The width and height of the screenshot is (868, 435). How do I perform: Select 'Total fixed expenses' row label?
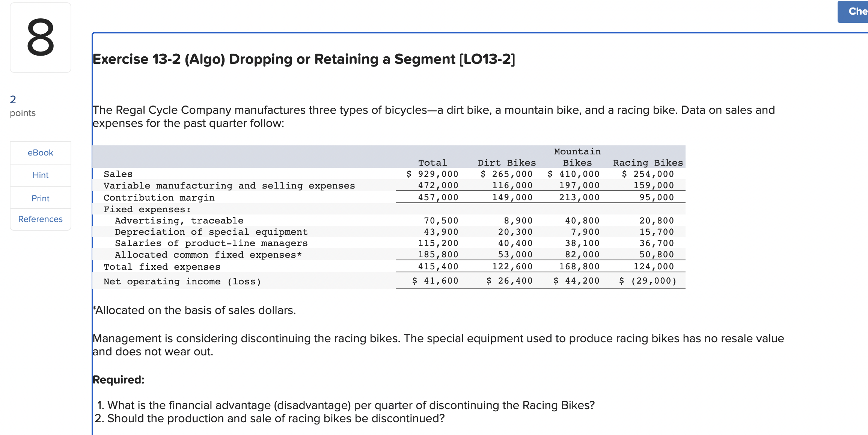coord(162,267)
